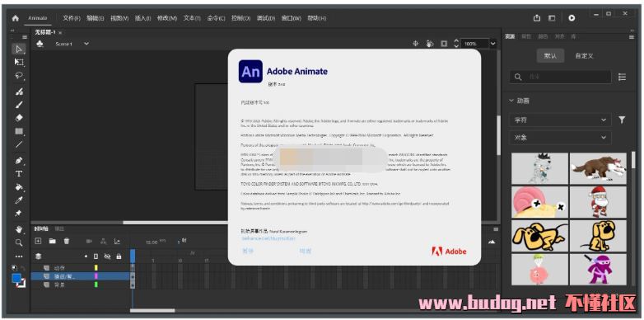Choose the Lasso tool

19,76
